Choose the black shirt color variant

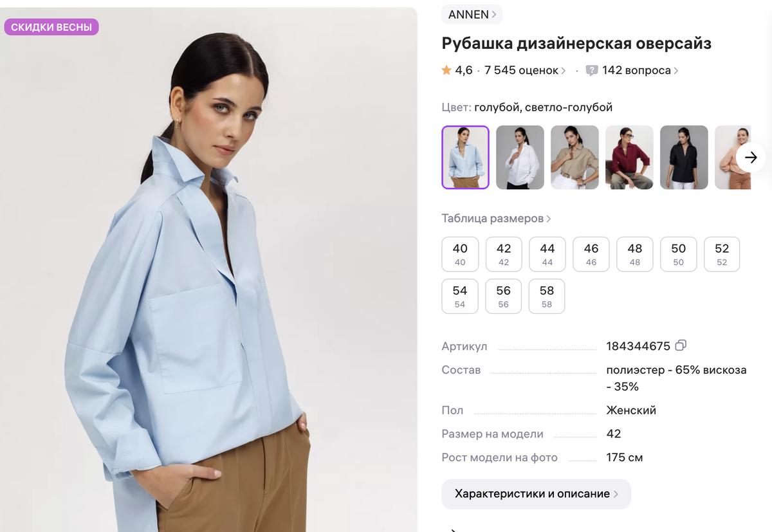(685, 158)
